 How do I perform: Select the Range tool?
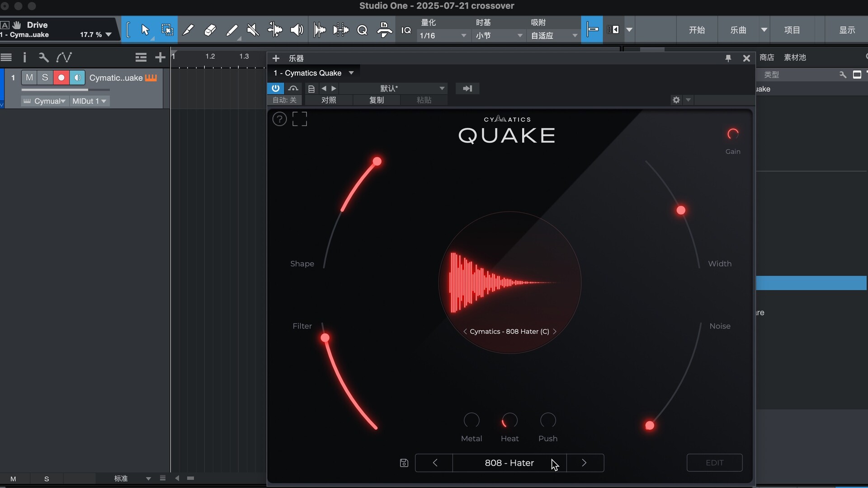[x=167, y=30]
